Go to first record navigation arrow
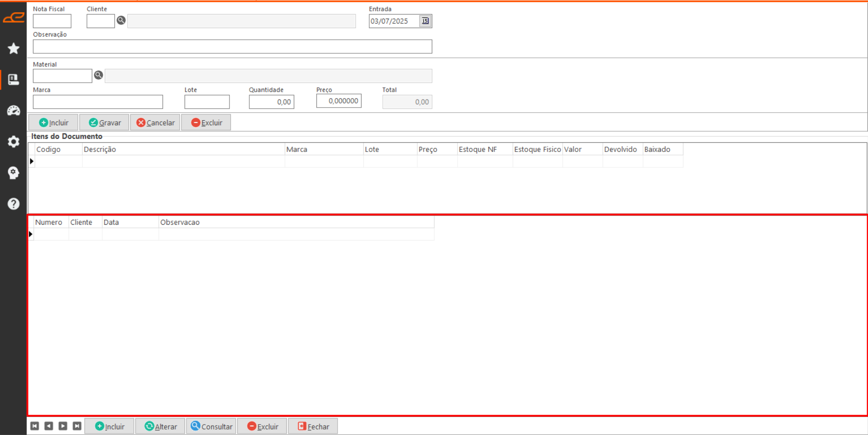 pos(35,426)
